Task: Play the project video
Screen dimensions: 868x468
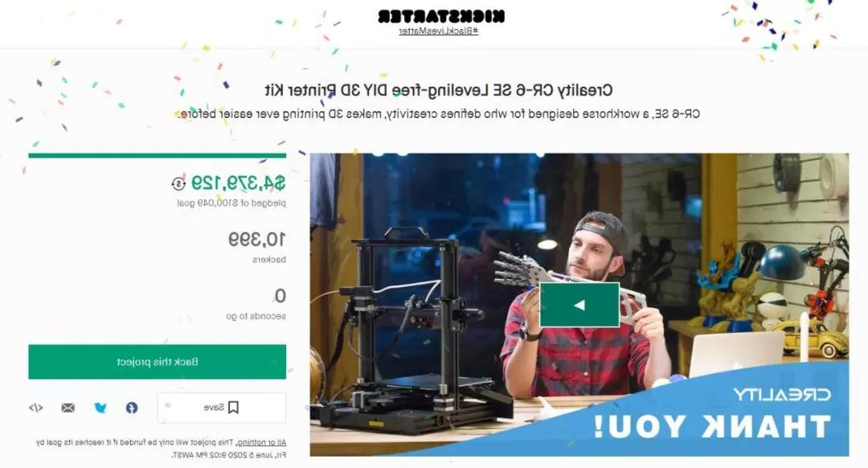Action: pyautogui.click(x=579, y=305)
